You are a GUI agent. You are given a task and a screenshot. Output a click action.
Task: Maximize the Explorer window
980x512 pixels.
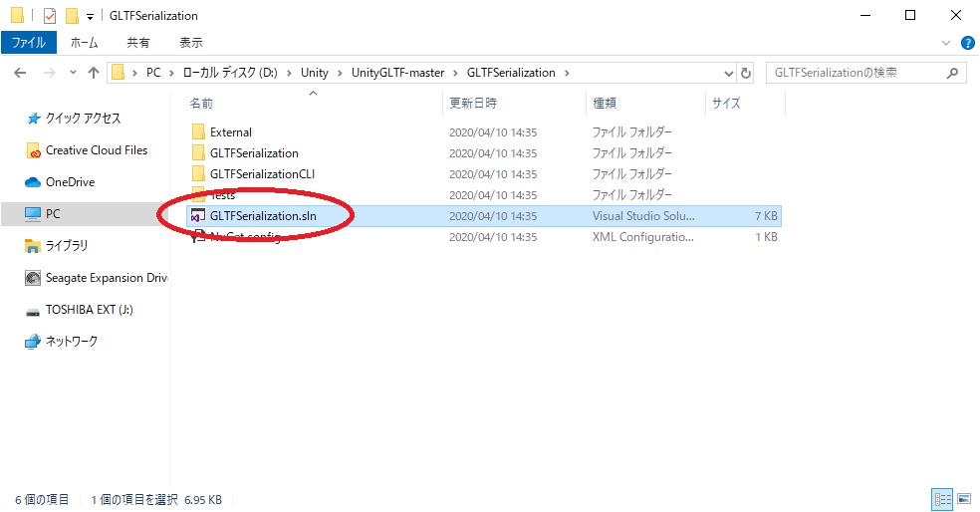pos(910,16)
